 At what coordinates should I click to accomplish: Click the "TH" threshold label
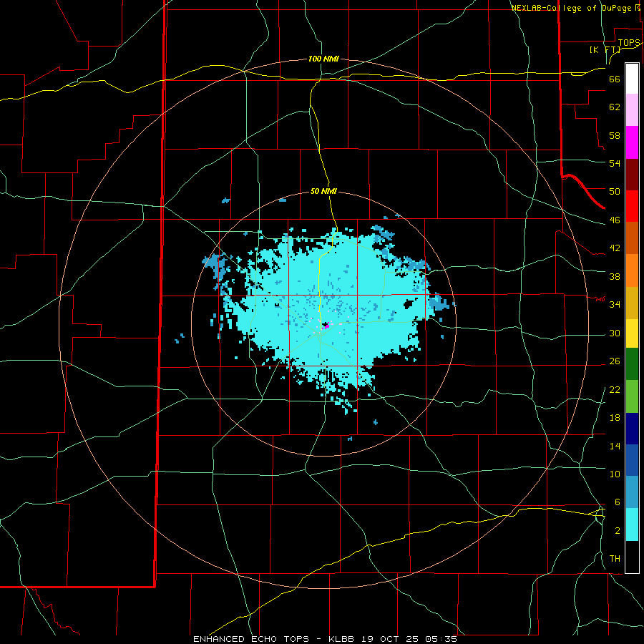coord(615,559)
